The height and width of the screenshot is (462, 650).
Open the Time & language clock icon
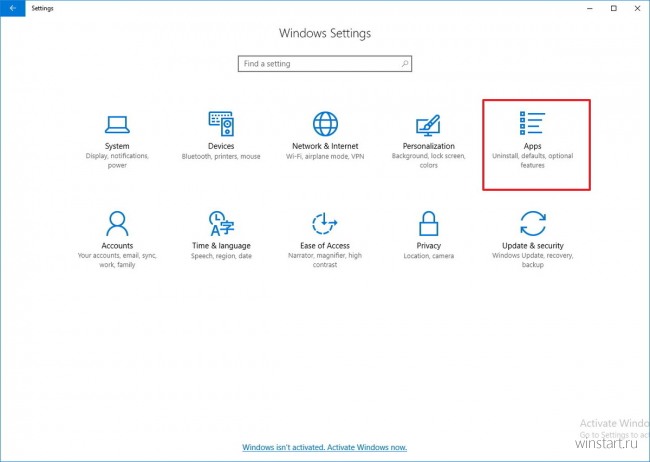pyautogui.click(x=221, y=223)
